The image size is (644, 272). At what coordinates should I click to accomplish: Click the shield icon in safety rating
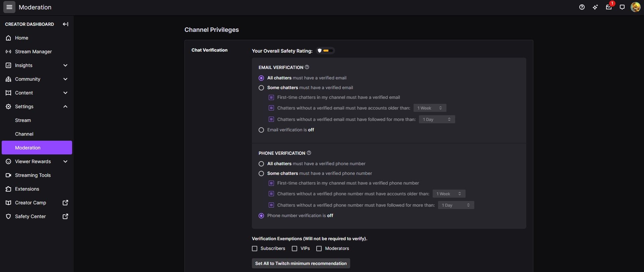point(320,51)
